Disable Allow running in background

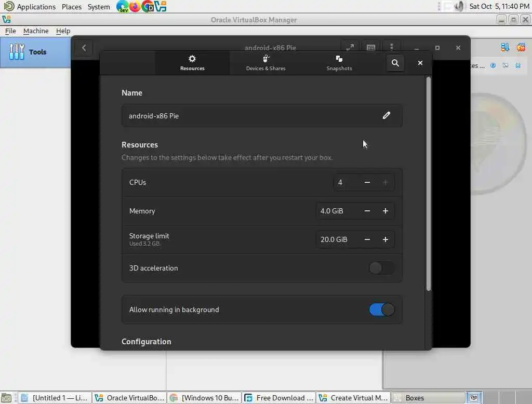382,309
